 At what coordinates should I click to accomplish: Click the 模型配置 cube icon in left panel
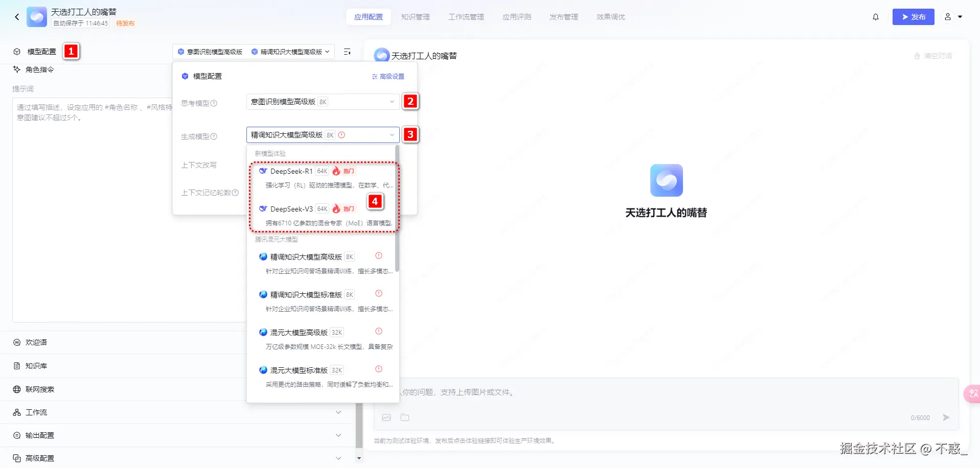pyautogui.click(x=17, y=52)
